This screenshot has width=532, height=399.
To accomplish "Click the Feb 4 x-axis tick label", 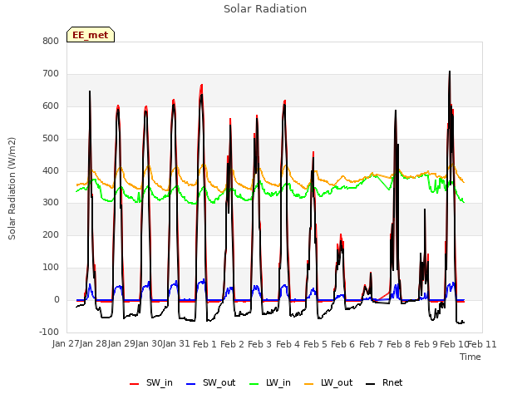I will [288, 344].
